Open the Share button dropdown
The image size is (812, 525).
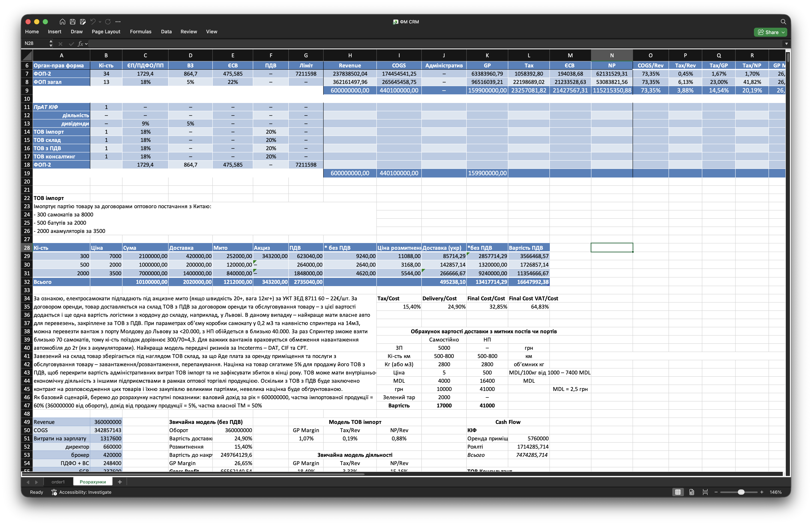click(x=783, y=32)
